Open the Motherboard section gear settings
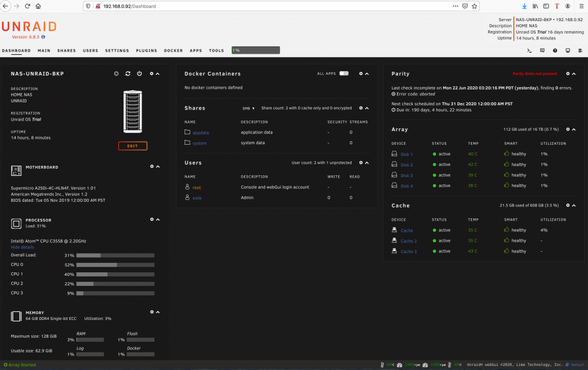 (152, 166)
